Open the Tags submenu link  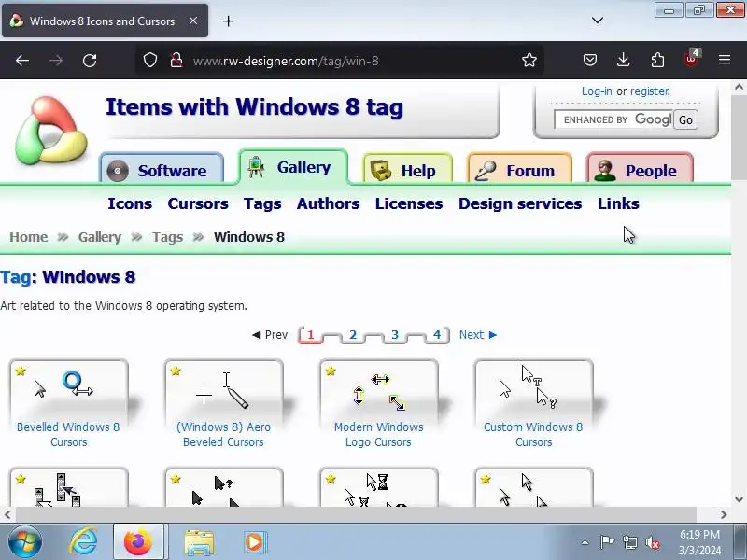262,203
